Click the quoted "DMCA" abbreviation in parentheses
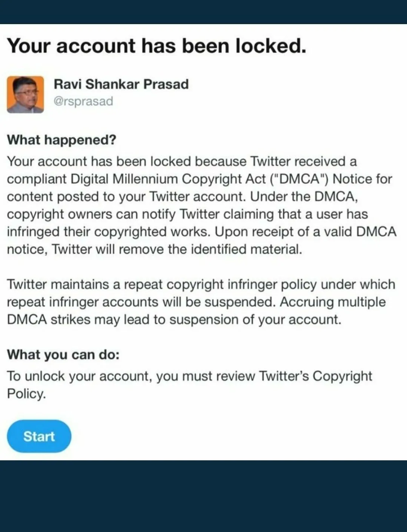This screenshot has width=407, height=532. click(x=299, y=179)
